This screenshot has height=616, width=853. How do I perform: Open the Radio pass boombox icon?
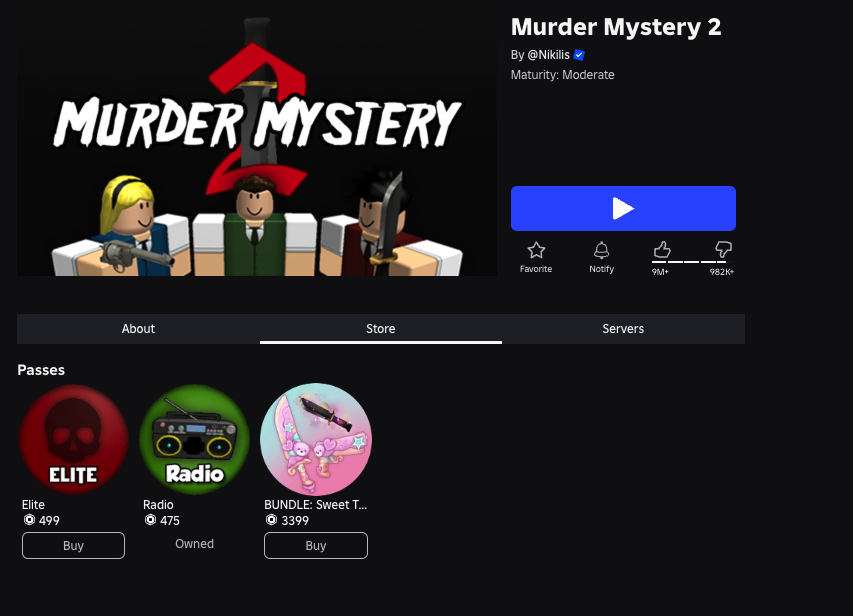point(194,439)
